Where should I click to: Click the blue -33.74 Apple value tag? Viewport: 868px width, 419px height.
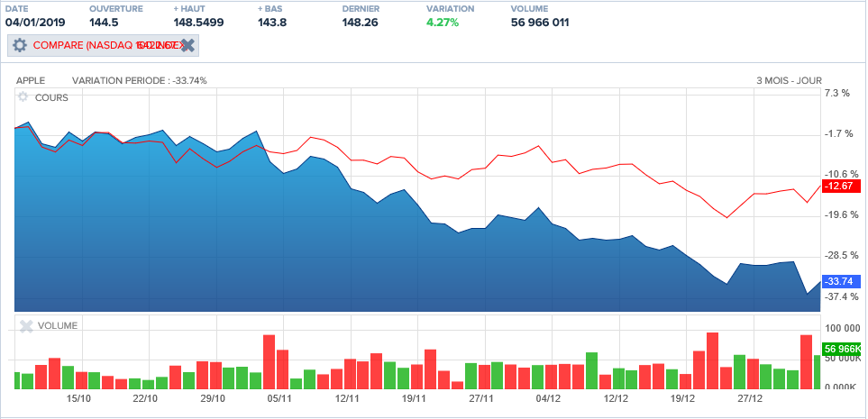tap(842, 282)
